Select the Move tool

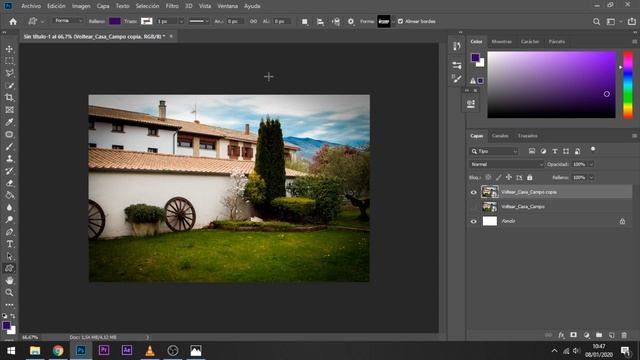click(x=9, y=49)
